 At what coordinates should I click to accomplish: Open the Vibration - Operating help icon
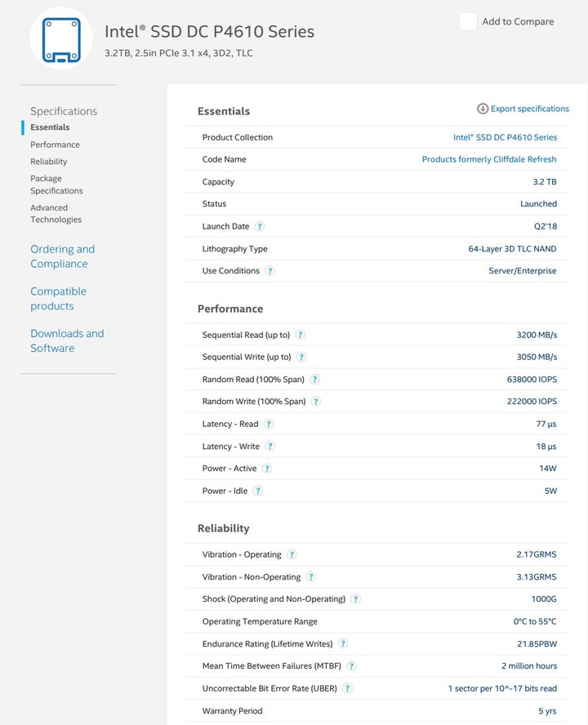tap(292, 554)
